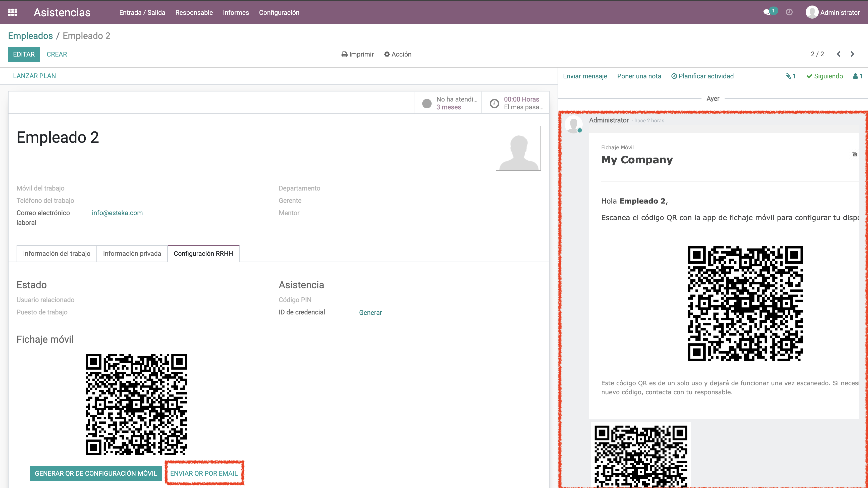Click the CREAR button
This screenshot has height=488, width=868.
pyautogui.click(x=57, y=54)
